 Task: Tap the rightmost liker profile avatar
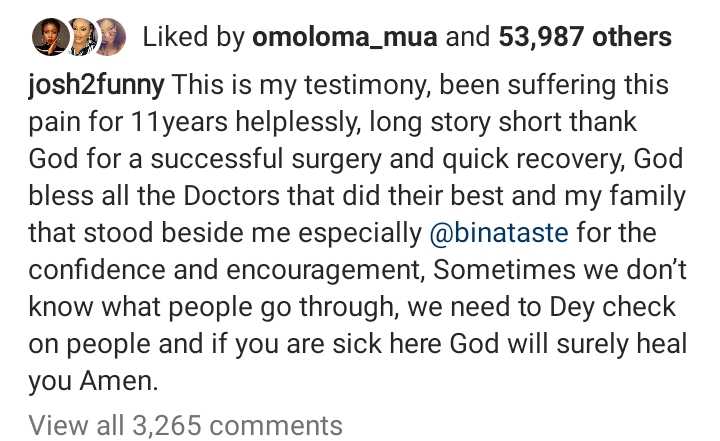(110, 38)
